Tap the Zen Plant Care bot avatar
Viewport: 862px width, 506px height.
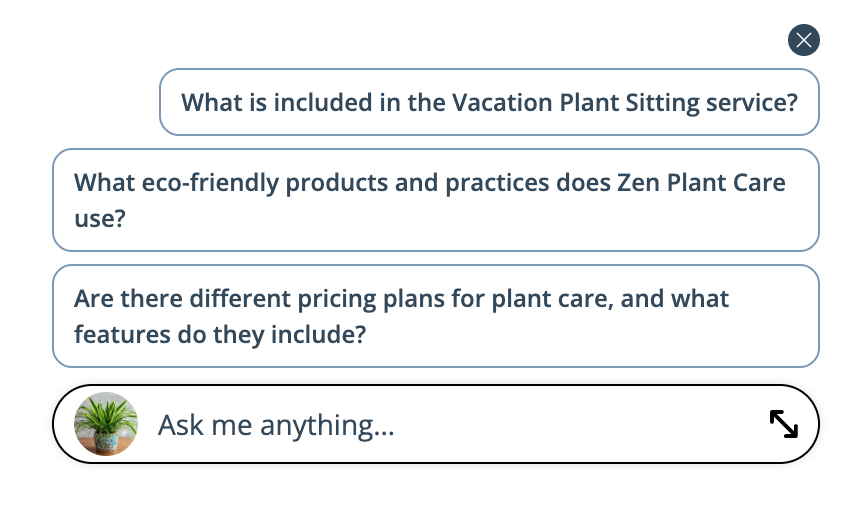click(x=106, y=424)
